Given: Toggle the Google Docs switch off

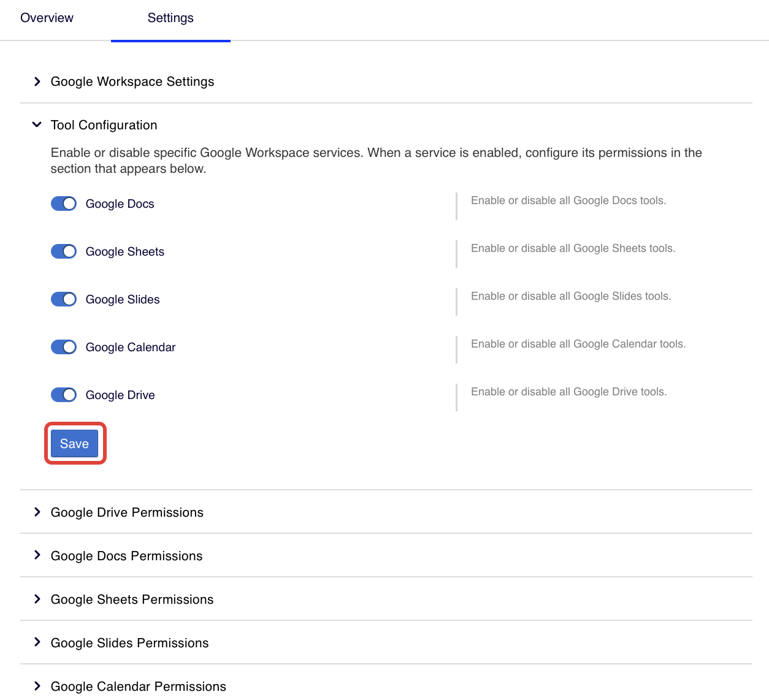Looking at the screenshot, I should pyautogui.click(x=64, y=204).
